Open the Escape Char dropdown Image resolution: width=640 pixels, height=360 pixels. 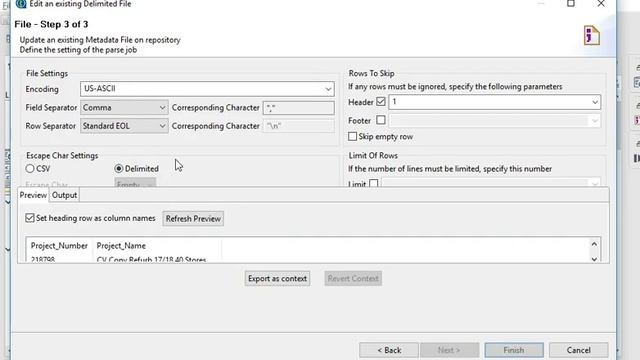click(x=135, y=183)
